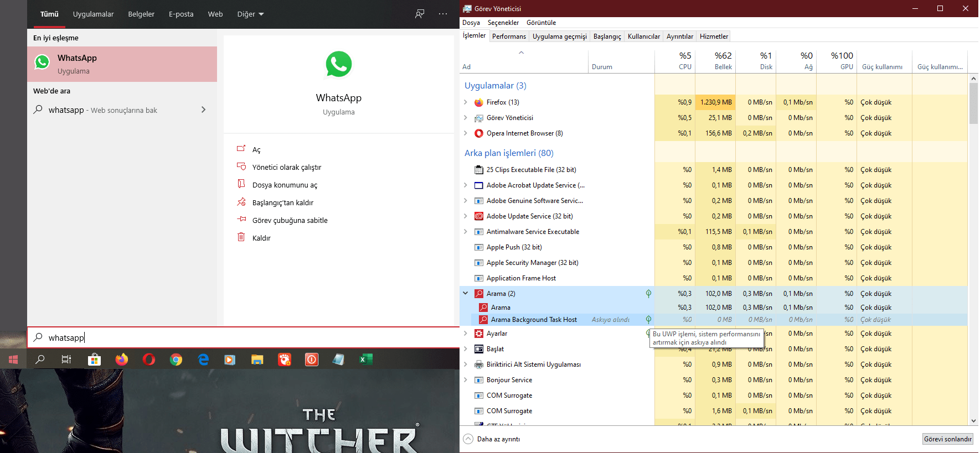This screenshot has width=980, height=453.
Task: Click the Task Manager vertical scrollbar thumb
Action: 973,103
